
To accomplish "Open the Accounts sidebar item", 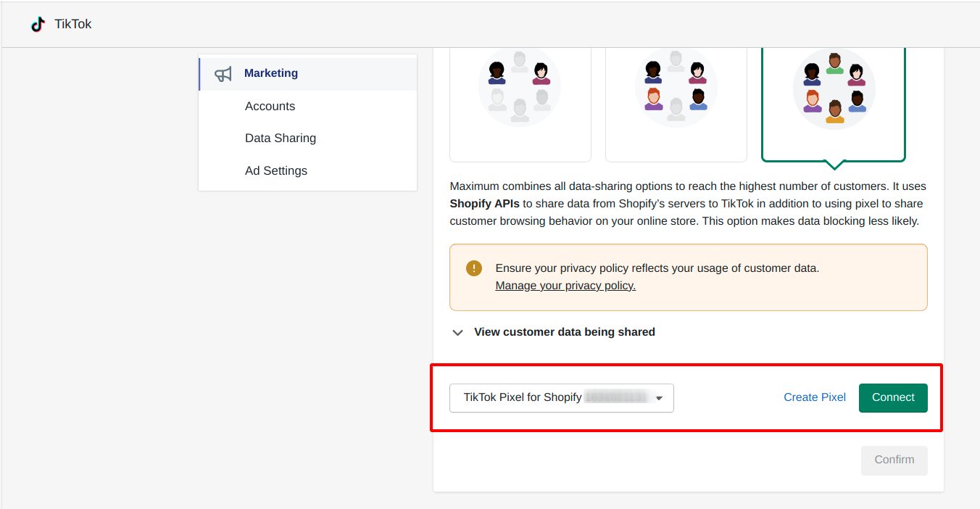I will click(270, 106).
